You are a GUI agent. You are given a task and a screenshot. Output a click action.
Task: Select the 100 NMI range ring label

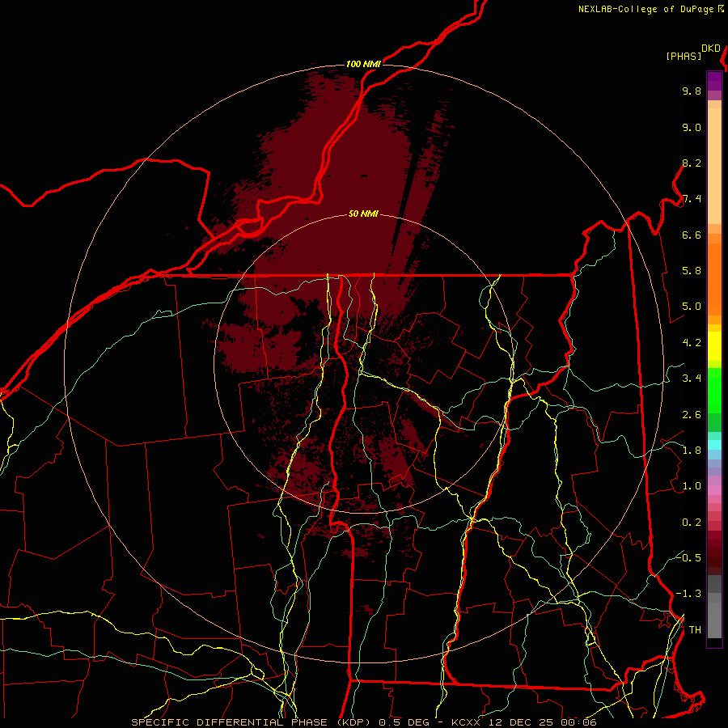(363, 64)
